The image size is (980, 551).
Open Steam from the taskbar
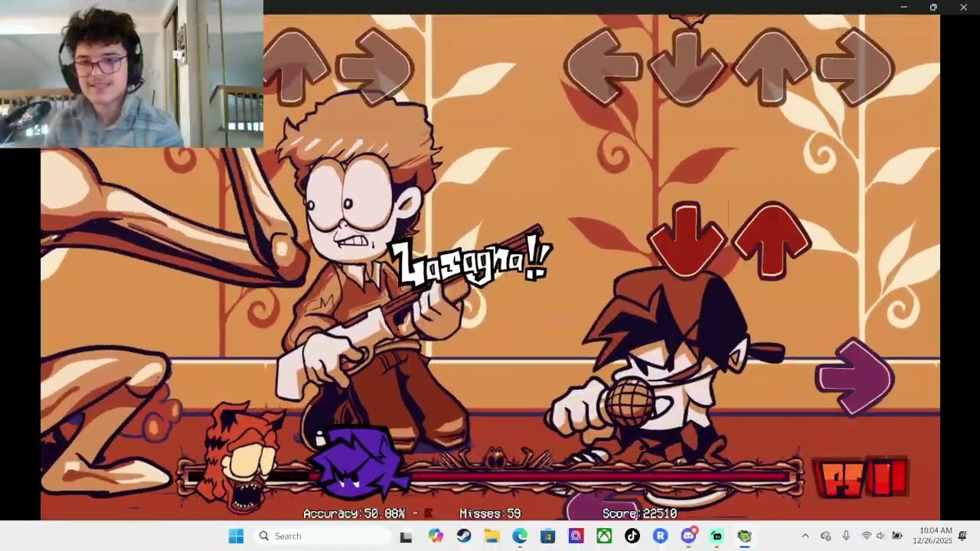click(x=464, y=536)
